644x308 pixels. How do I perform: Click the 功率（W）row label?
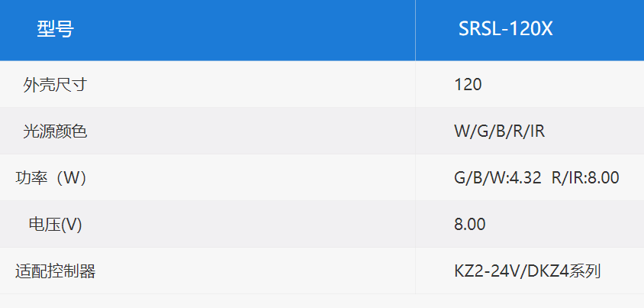click(51, 178)
